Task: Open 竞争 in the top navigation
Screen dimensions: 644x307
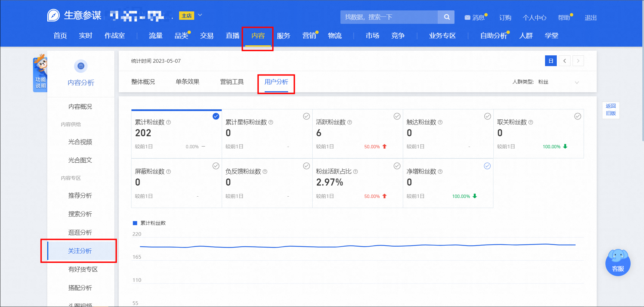Action: [x=398, y=36]
